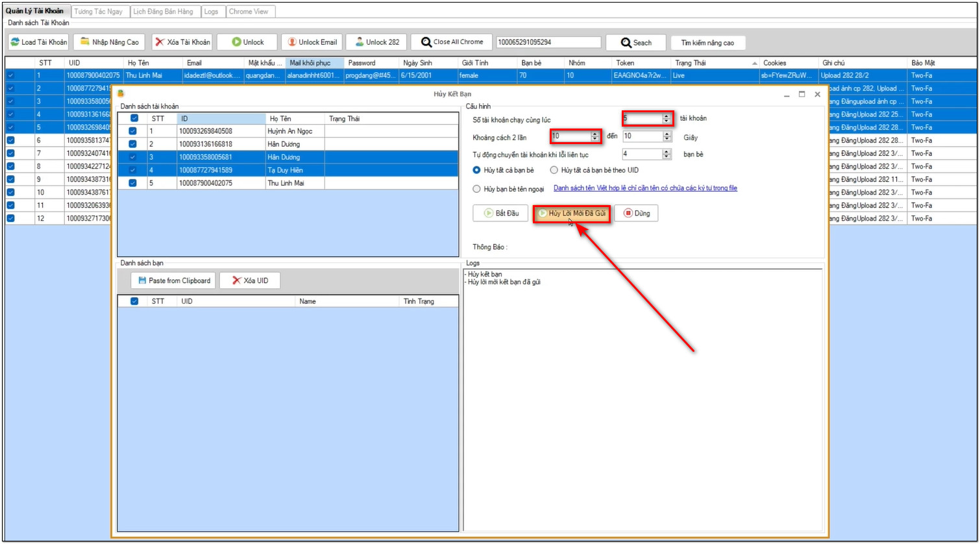Click Unlock 282 button
This screenshot has height=544, width=980.
click(376, 42)
